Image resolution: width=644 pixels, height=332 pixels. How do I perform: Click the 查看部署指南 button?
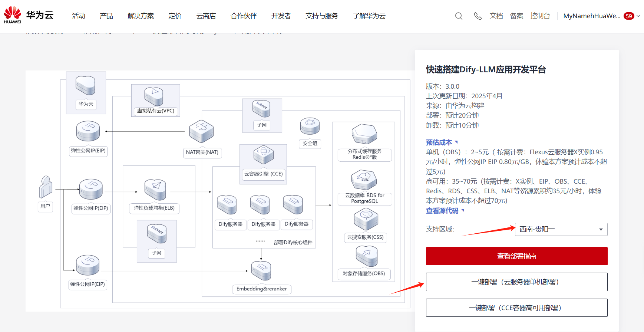[516, 256]
